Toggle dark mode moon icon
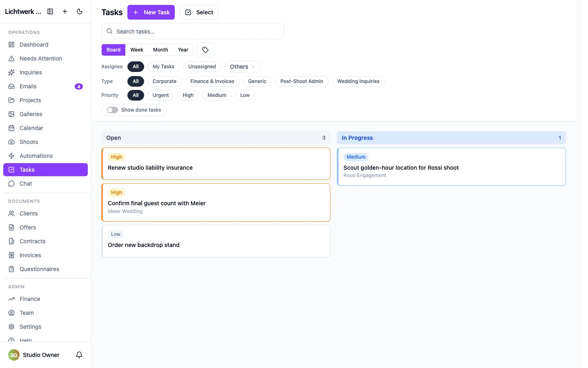This screenshot has height=368, width=588. pos(80,11)
